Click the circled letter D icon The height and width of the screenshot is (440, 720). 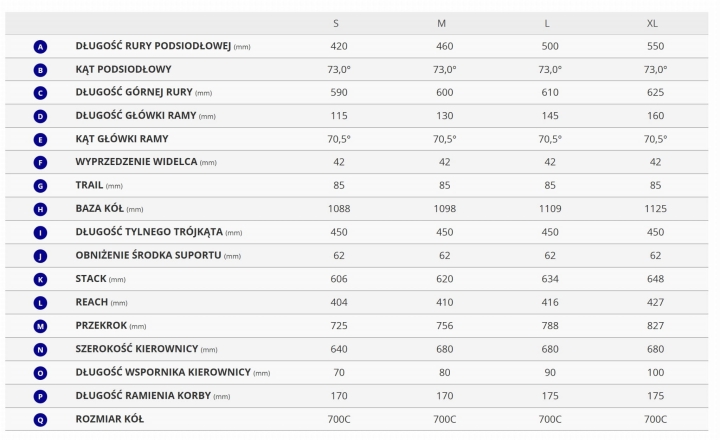[40, 116]
